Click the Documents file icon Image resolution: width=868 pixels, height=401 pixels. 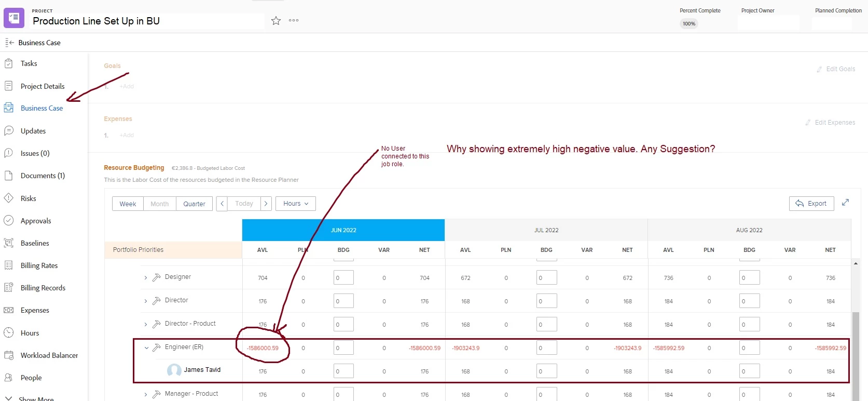click(8, 176)
